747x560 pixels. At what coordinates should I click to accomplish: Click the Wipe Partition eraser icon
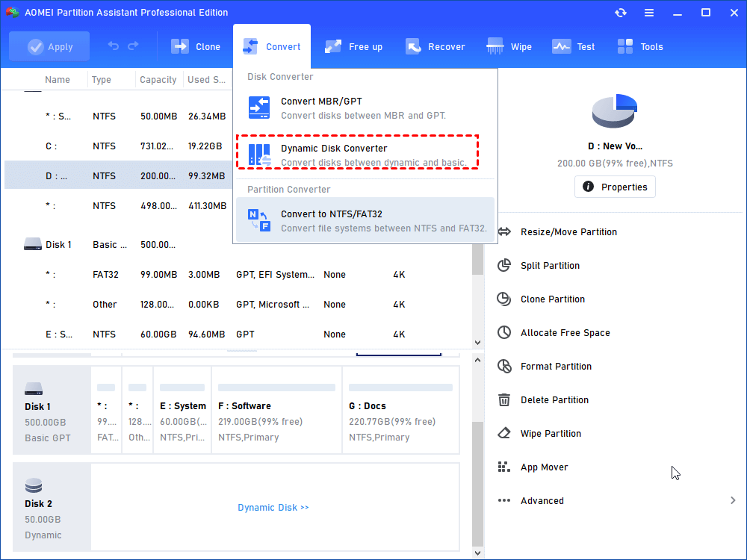click(x=504, y=433)
